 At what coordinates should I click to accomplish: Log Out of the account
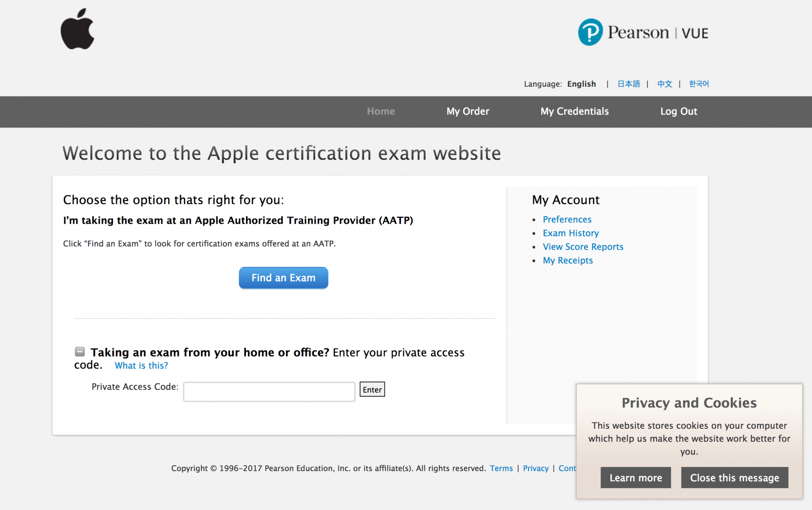(x=678, y=111)
